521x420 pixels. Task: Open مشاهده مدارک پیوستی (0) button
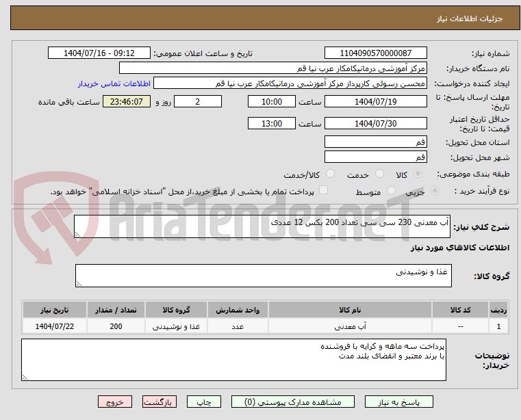tap(293, 402)
